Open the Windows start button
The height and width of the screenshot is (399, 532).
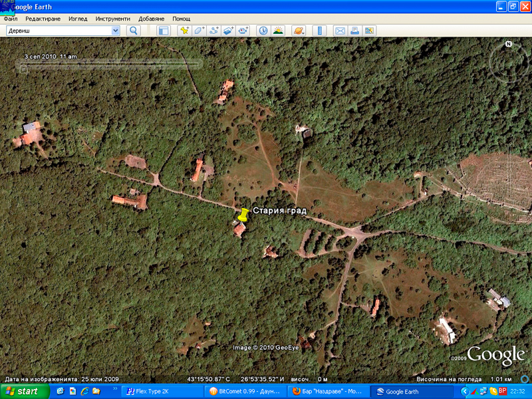[24, 392]
